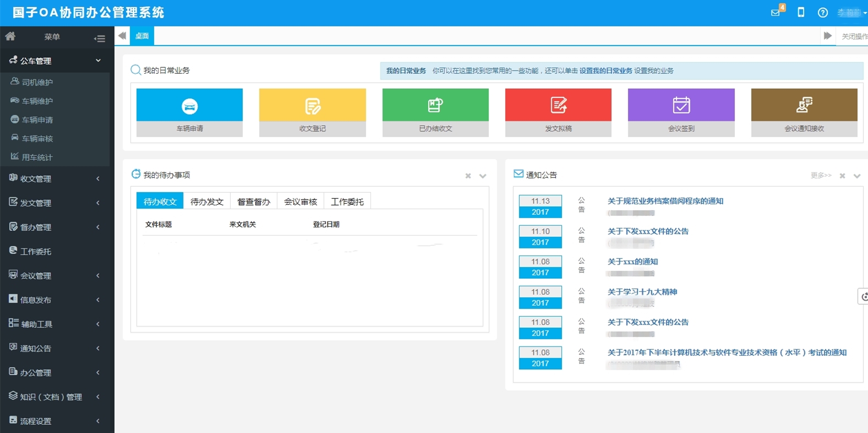Image resolution: width=868 pixels, height=433 pixels.
Task: Open 关于学习十九大精神 announcement
Action: [642, 292]
